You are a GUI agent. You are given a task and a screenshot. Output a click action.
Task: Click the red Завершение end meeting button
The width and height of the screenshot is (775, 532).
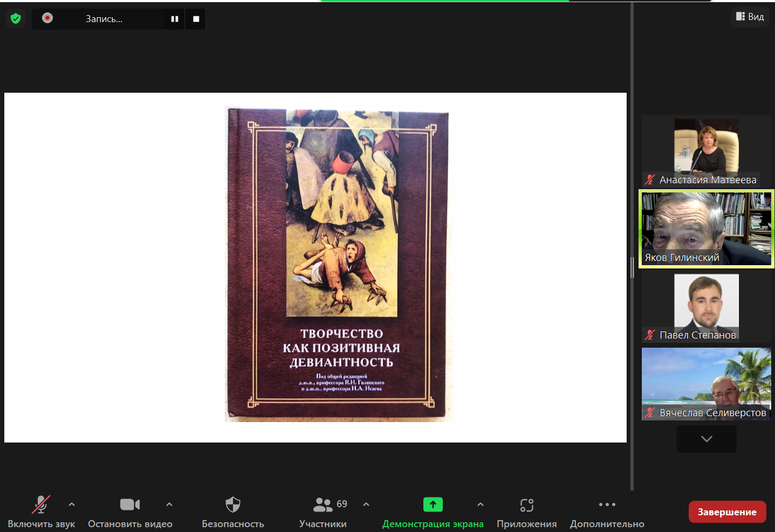727,512
